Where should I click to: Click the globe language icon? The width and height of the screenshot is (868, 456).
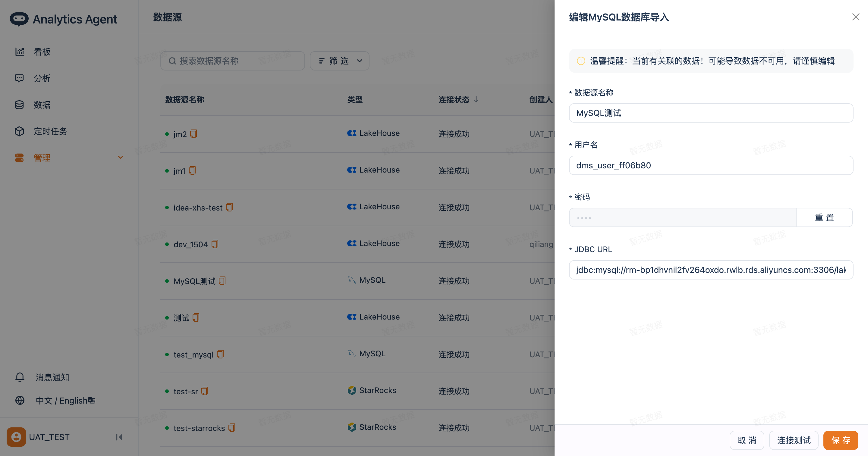[x=20, y=401]
